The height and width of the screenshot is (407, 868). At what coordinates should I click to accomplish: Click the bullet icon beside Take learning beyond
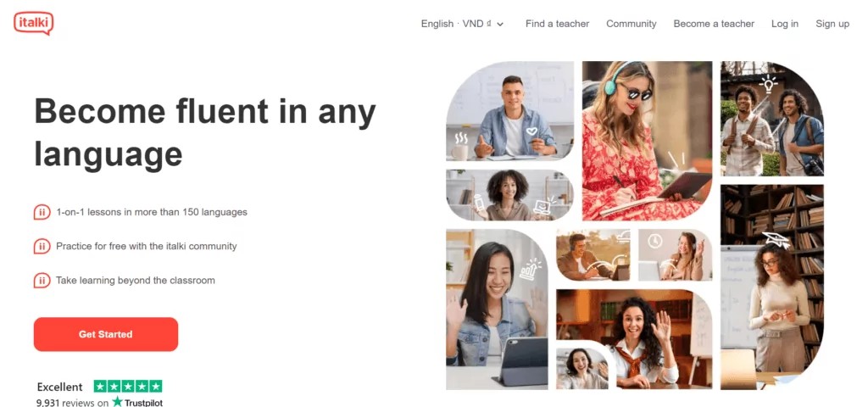(x=42, y=280)
